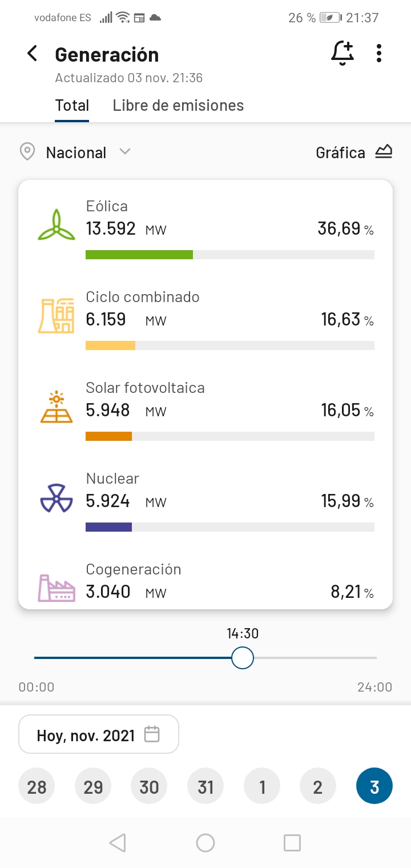Open the add notification bell icon

342,54
